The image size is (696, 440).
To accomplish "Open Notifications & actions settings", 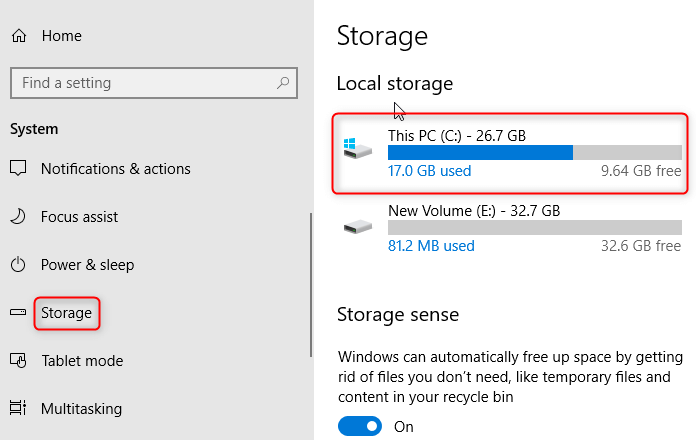I will click(115, 169).
